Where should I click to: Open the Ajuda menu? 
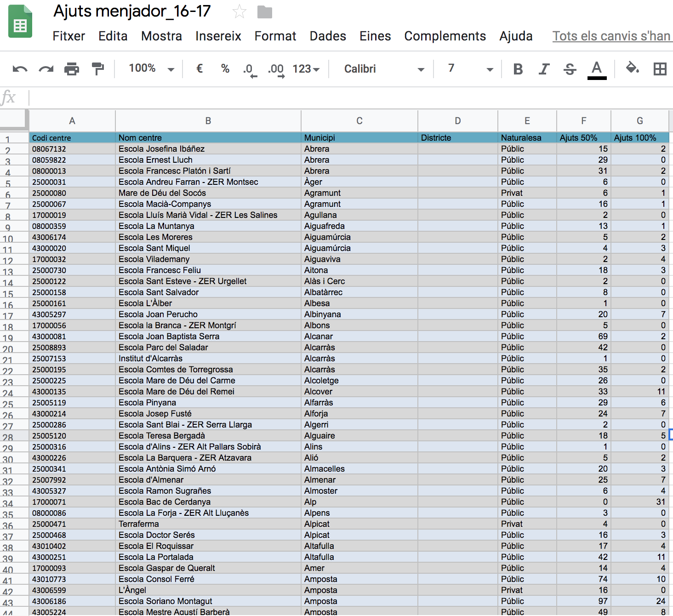pyautogui.click(x=516, y=36)
